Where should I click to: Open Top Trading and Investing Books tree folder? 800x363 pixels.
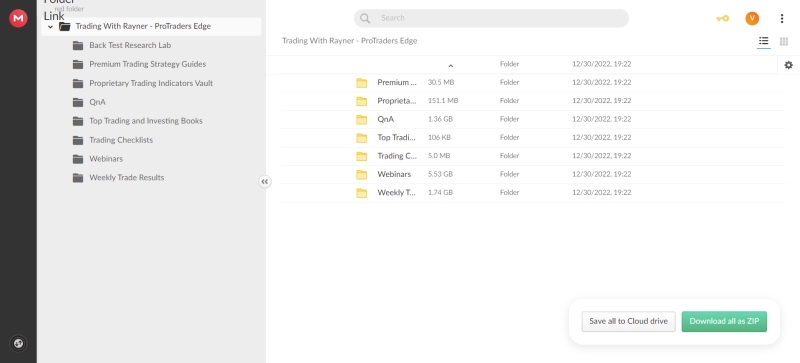(x=146, y=121)
